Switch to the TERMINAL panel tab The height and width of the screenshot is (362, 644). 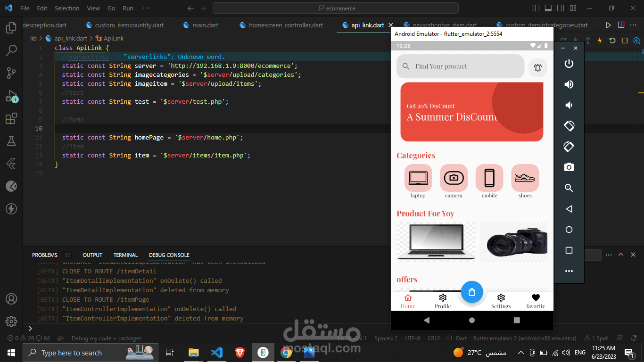tap(125, 255)
